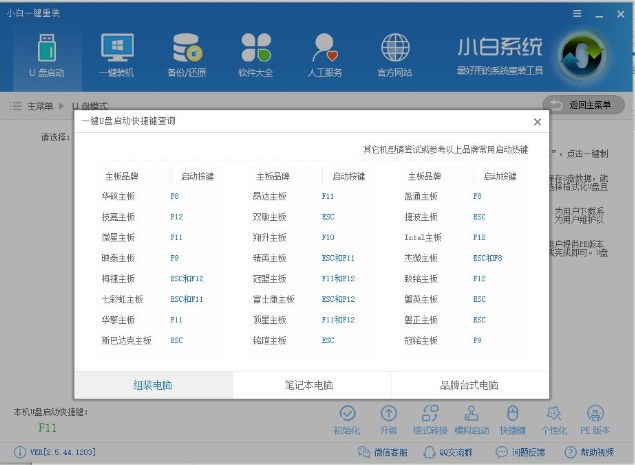Click the 返回主菜单 button
The width and height of the screenshot is (635, 465).
point(583,105)
